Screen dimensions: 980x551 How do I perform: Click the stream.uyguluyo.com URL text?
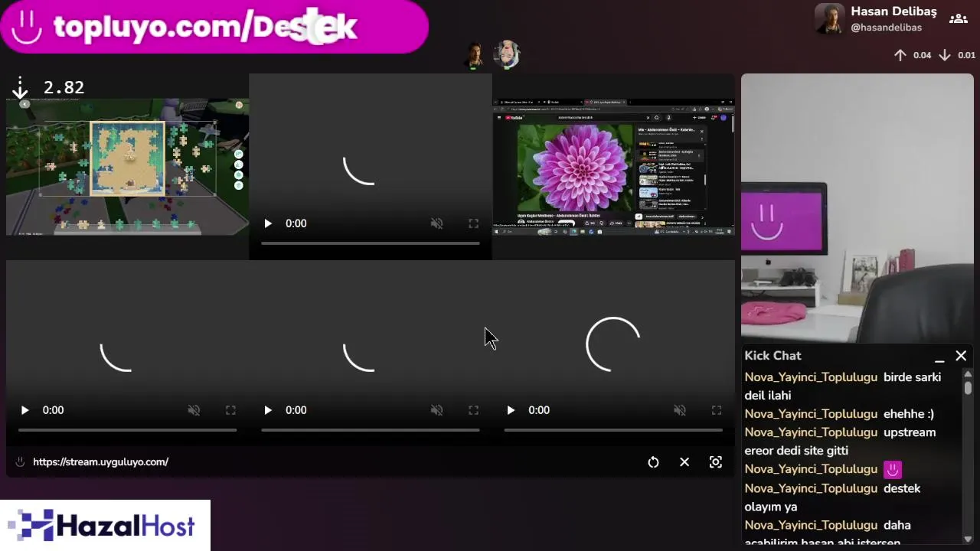100,462
